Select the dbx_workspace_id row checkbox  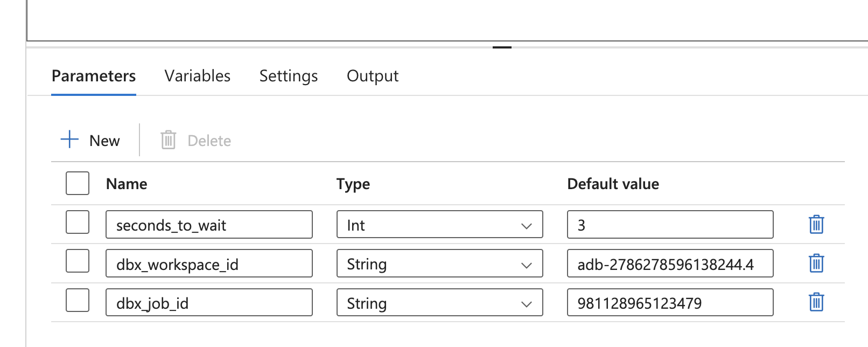coord(78,261)
